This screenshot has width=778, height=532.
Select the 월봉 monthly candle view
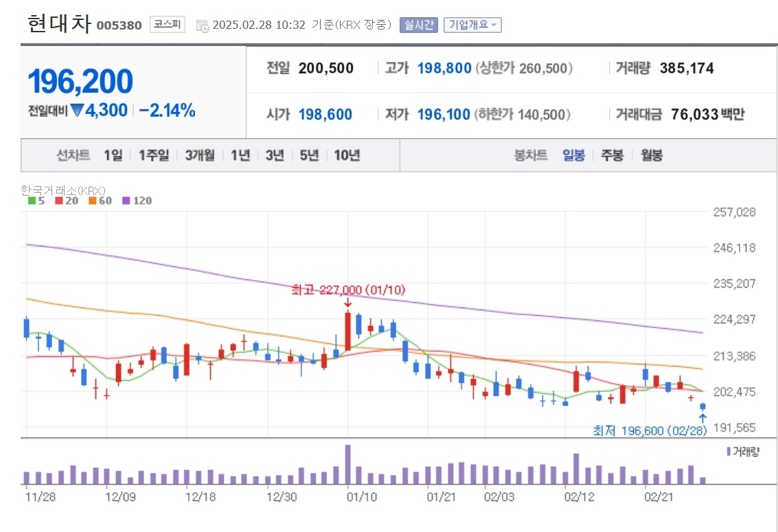point(652,156)
